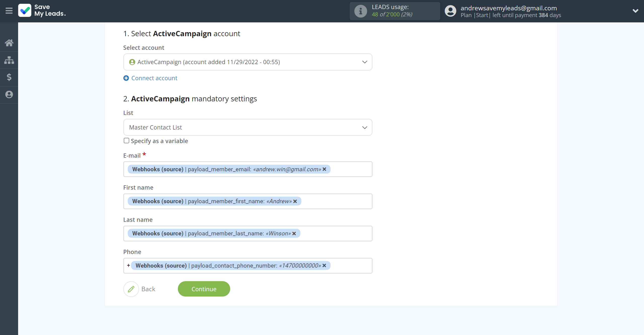Open the connections sitemap icon

(x=9, y=60)
